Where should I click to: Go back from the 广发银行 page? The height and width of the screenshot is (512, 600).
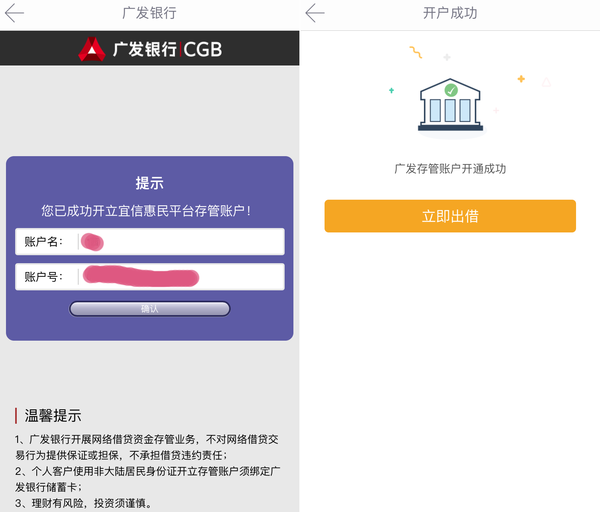coord(14,13)
